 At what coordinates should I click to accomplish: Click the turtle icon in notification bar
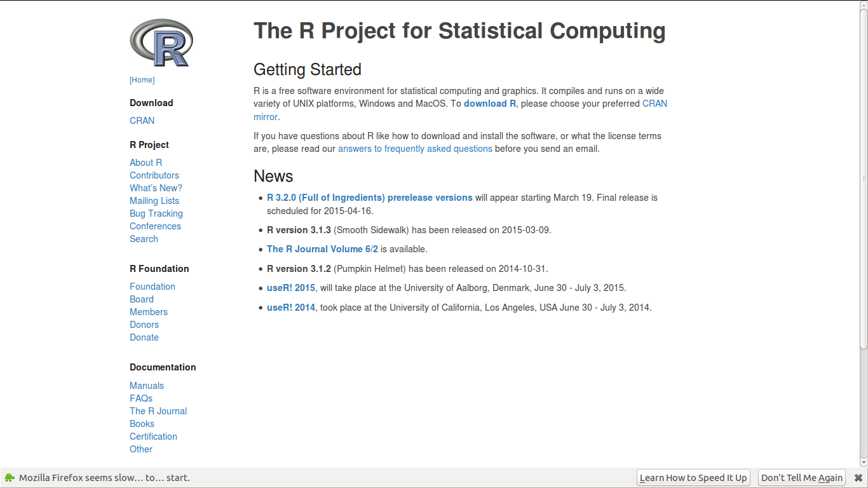coord(10,478)
